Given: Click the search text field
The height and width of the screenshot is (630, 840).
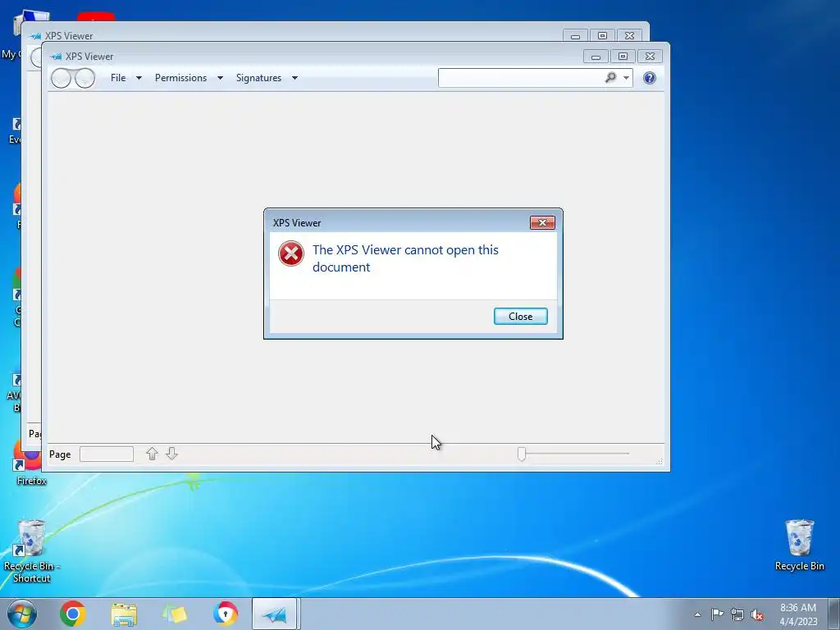Looking at the screenshot, I should coord(519,78).
